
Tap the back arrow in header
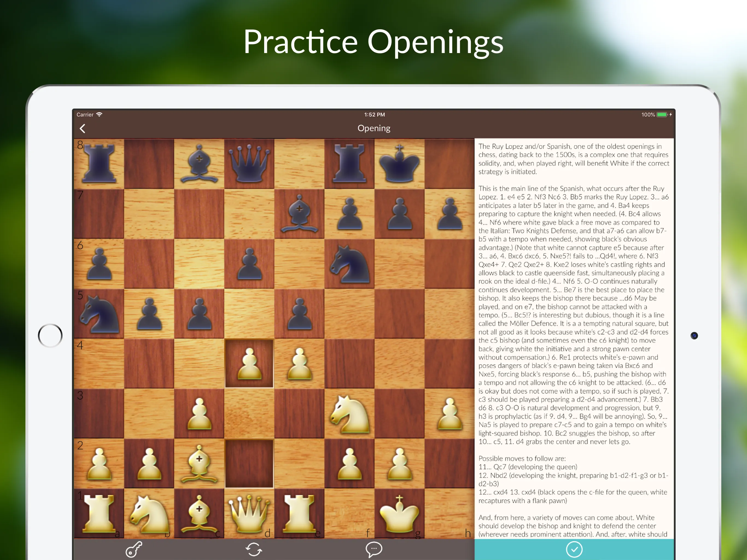click(82, 128)
